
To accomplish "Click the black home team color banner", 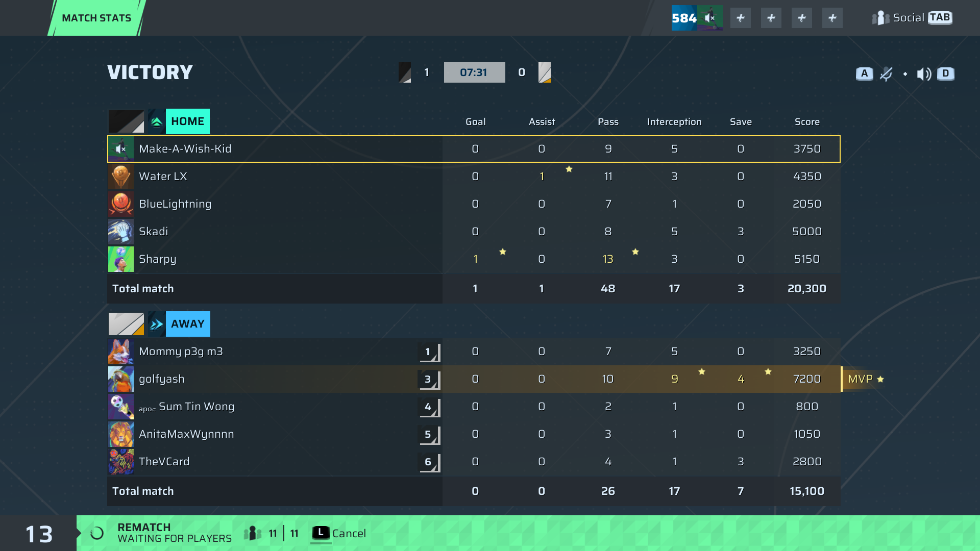I will 126,121.
